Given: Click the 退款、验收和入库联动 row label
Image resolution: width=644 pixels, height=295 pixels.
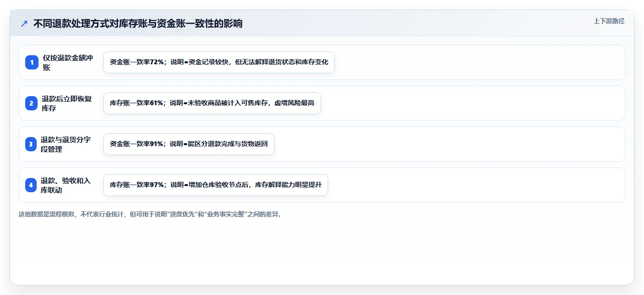Looking at the screenshot, I should click(x=66, y=186).
